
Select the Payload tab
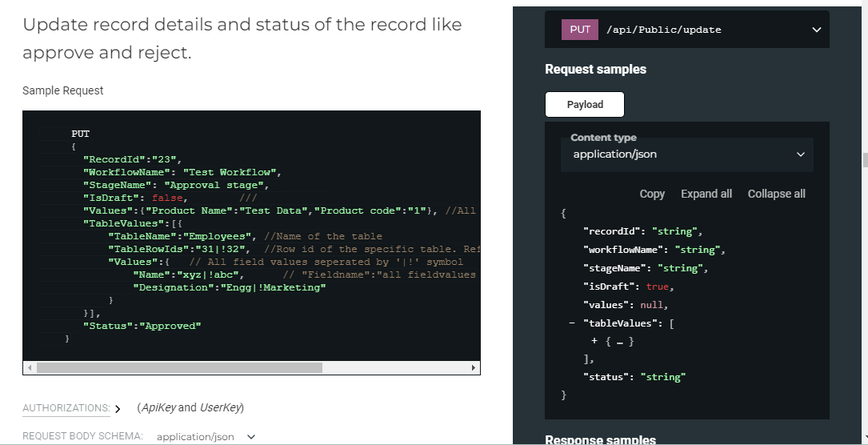585,104
